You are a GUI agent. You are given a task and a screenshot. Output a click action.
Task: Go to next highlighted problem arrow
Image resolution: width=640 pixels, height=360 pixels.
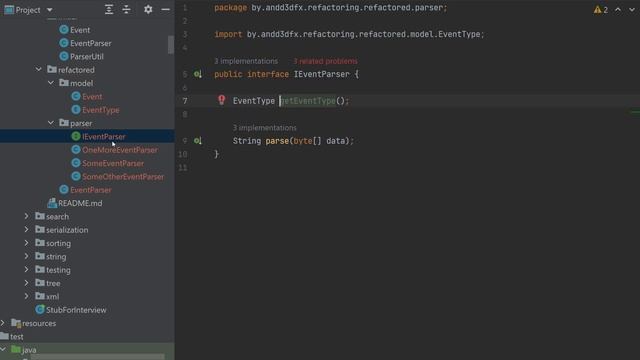point(632,10)
